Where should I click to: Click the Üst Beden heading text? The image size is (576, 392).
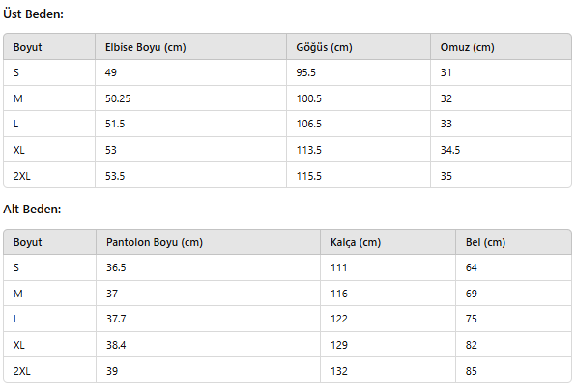tap(33, 14)
